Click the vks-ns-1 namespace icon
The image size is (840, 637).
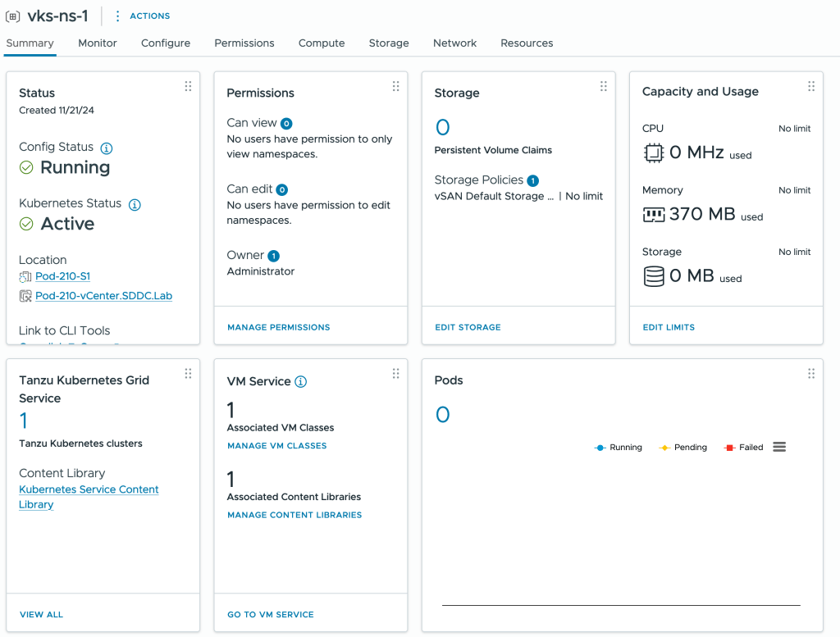tap(13, 16)
